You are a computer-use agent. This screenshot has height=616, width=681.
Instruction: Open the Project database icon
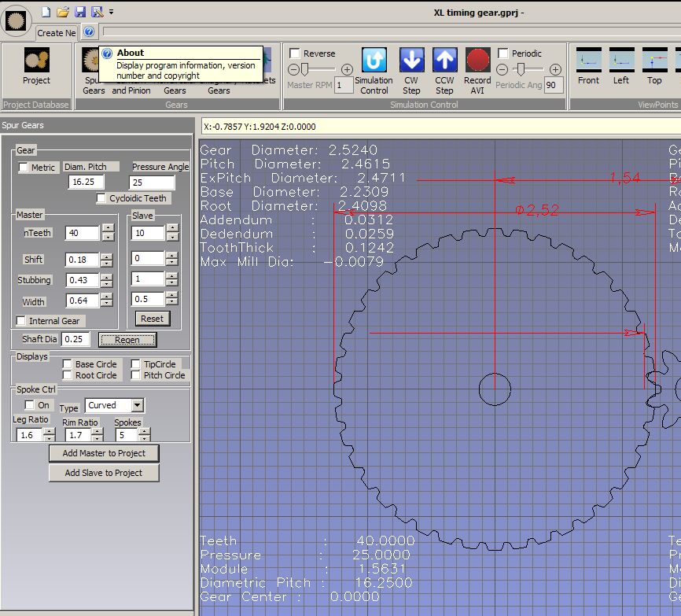pyautogui.click(x=36, y=66)
